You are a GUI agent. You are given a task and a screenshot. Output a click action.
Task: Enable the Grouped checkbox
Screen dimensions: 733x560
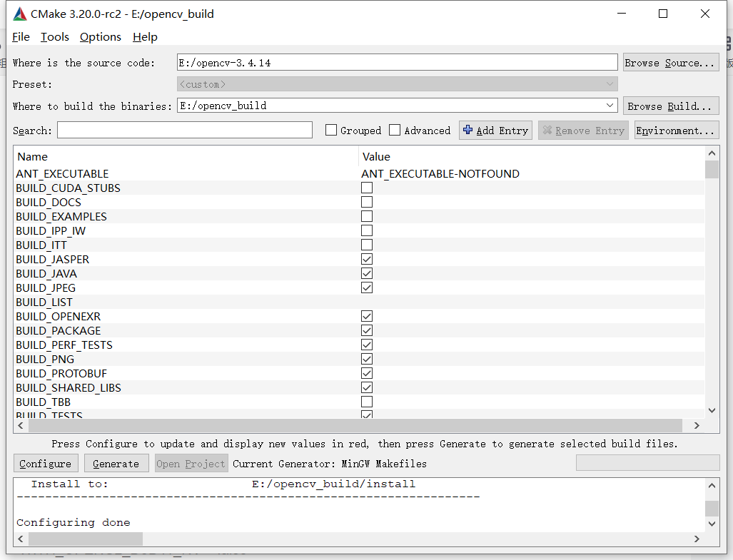[331, 130]
